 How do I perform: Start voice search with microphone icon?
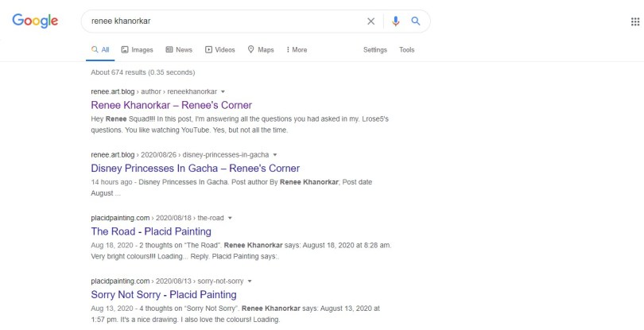click(x=396, y=21)
